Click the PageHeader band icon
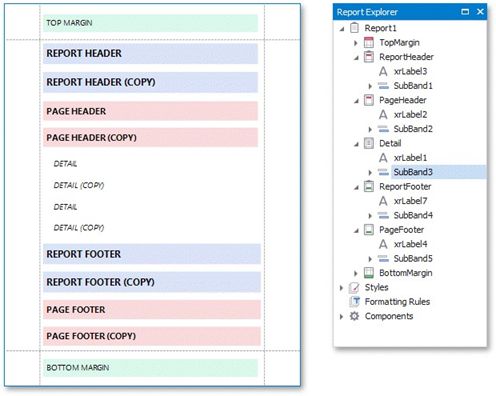The height and width of the screenshot is (396, 496). click(x=369, y=100)
